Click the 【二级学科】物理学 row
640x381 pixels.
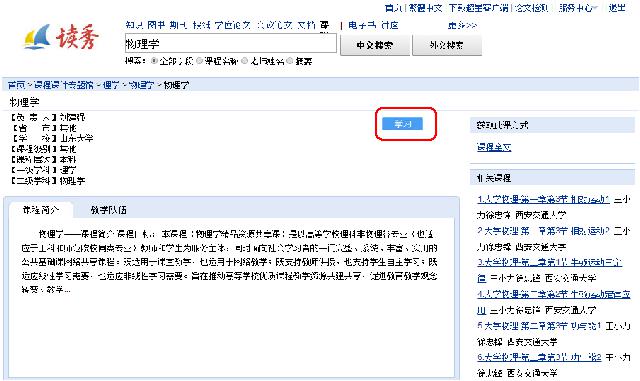coord(48,180)
